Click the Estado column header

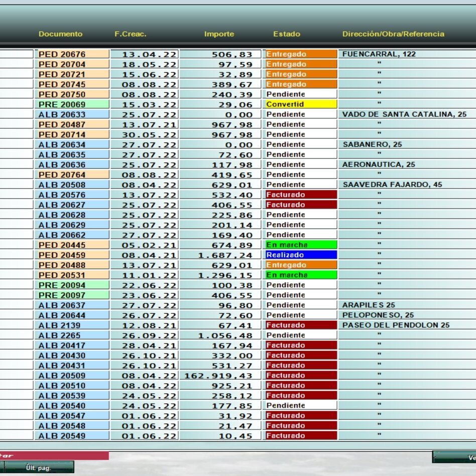[287, 34]
